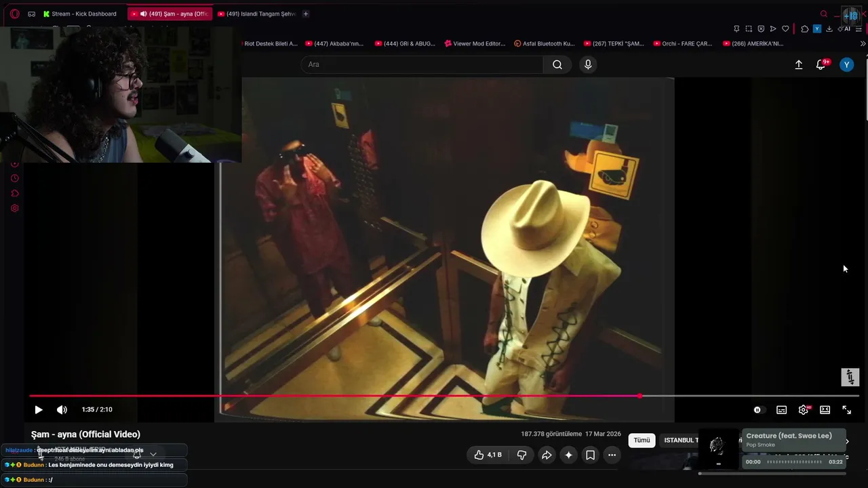Like the video with 4,1 B likes

tap(488, 455)
